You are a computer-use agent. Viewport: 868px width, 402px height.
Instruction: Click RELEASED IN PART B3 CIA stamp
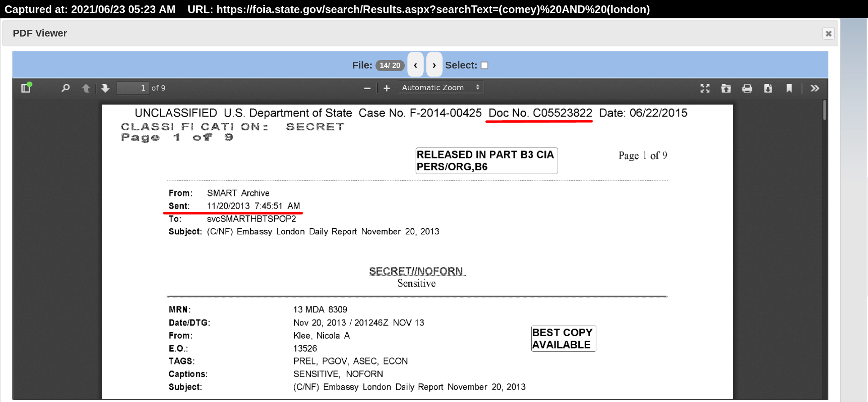coord(486,160)
